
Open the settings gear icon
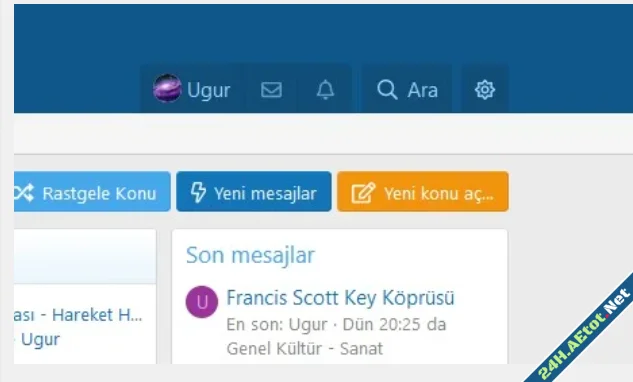pos(484,90)
